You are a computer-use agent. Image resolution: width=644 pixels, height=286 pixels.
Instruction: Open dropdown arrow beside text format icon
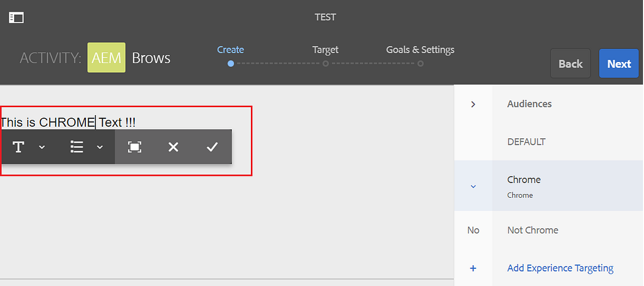click(x=42, y=148)
